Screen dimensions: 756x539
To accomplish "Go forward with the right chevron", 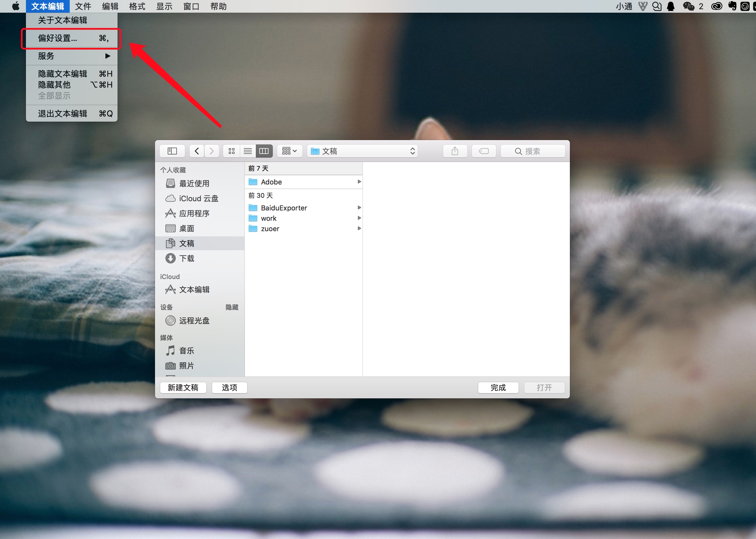I will coord(212,151).
